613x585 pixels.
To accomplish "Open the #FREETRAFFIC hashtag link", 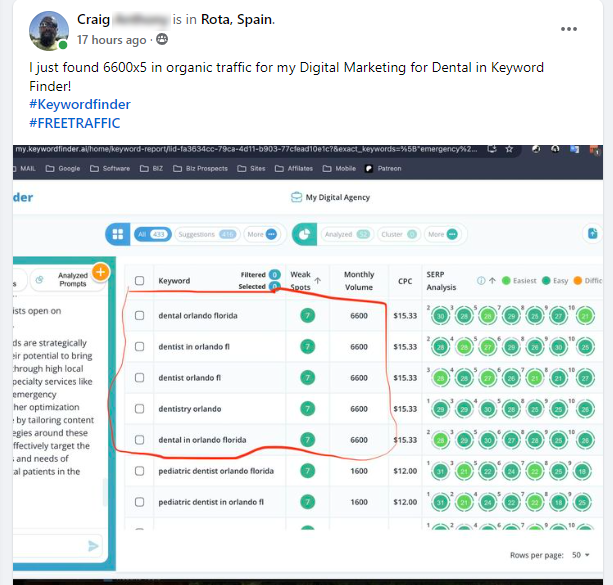I will (74, 123).
